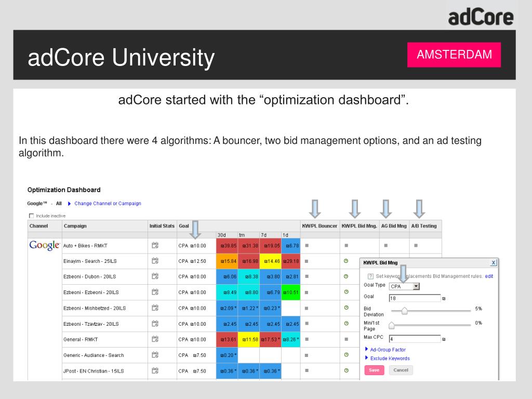532x399 pixels.
Task: Toggle KW/PL Bouncer for Auto + Bikes - RMKT
Action: coord(307,245)
